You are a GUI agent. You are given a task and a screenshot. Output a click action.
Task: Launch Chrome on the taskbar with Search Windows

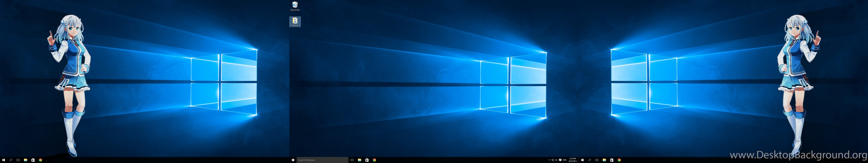pyautogui.click(x=374, y=160)
